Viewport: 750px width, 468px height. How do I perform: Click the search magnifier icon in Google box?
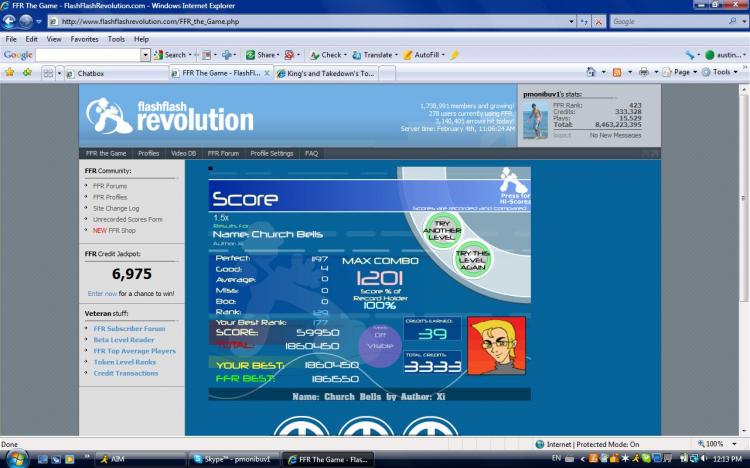click(x=732, y=22)
